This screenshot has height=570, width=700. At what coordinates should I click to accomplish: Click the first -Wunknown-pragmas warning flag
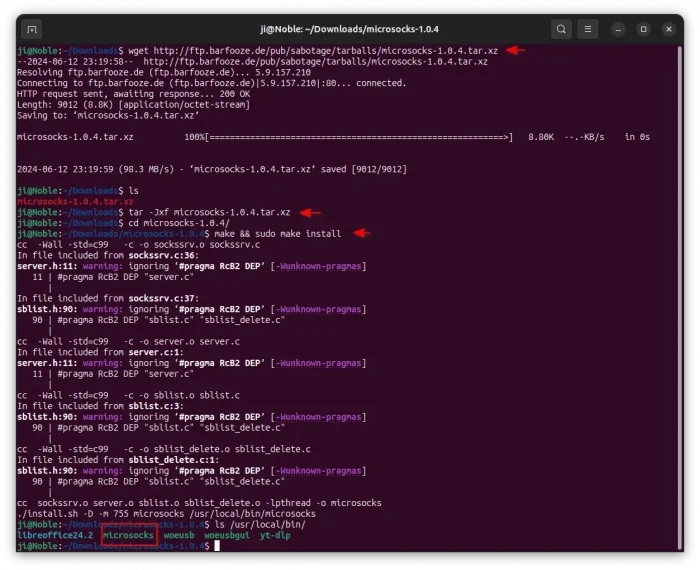[x=323, y=266]
